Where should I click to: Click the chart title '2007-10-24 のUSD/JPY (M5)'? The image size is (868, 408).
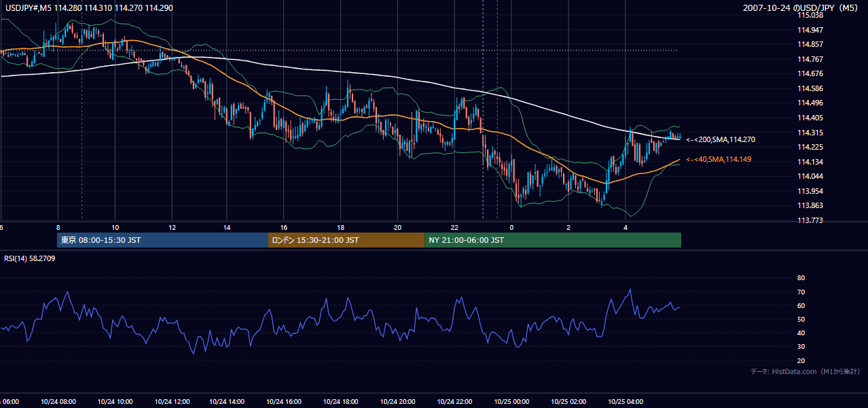pyautogui.click(x=801, y=7)
